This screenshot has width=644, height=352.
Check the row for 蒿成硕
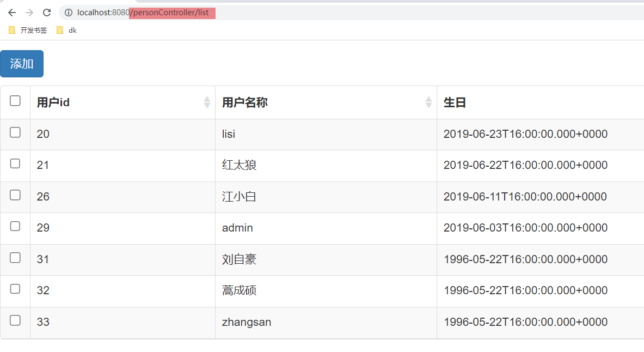[15, 289]
